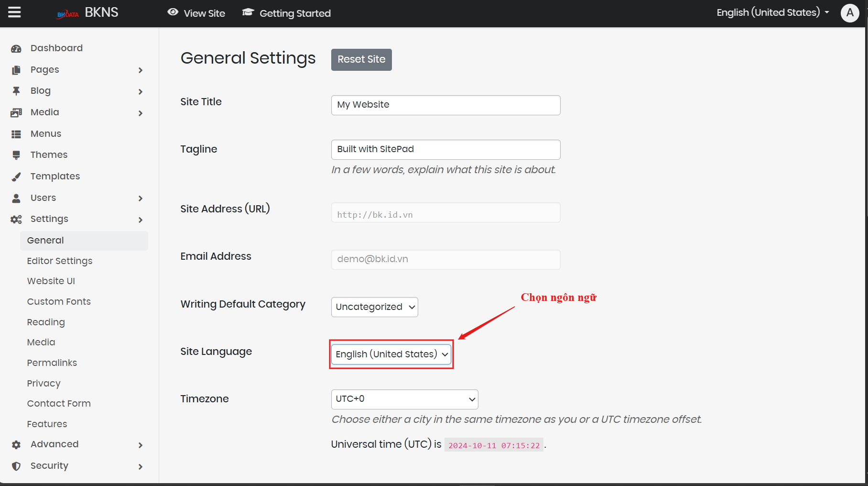The image size is (868, 486).
Task: Click the General Settings heading
Action: 248,58
